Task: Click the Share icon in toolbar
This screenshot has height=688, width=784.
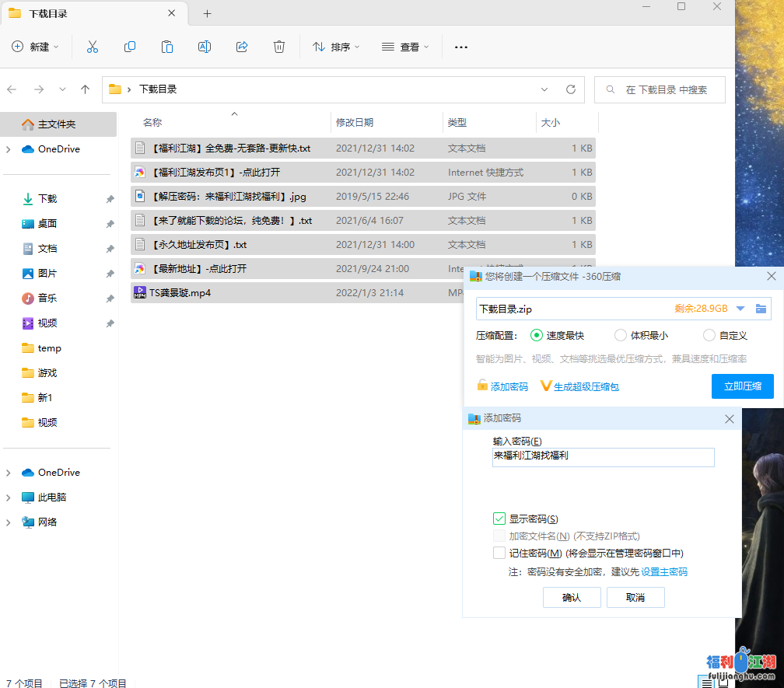Action: click(242, 47)
